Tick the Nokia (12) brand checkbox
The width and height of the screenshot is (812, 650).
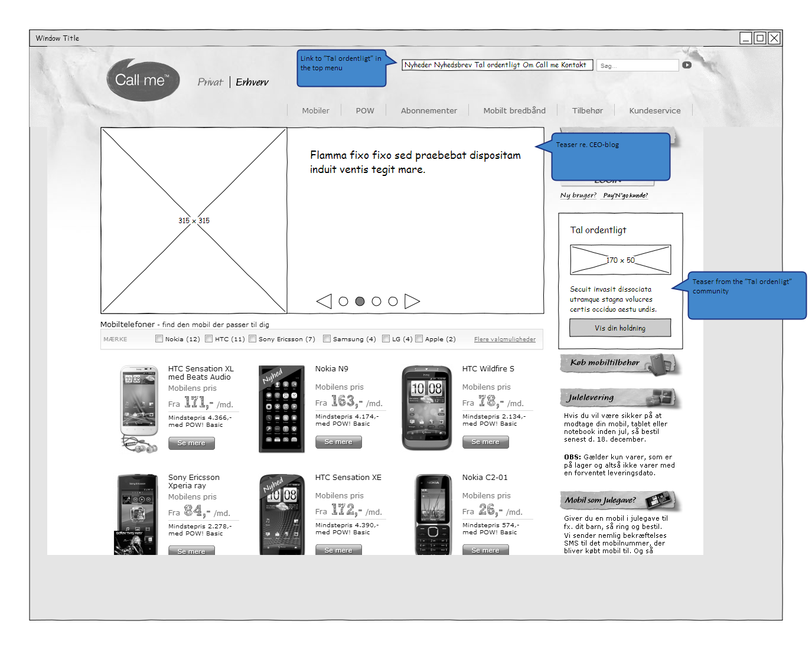[x=159, y=339]
